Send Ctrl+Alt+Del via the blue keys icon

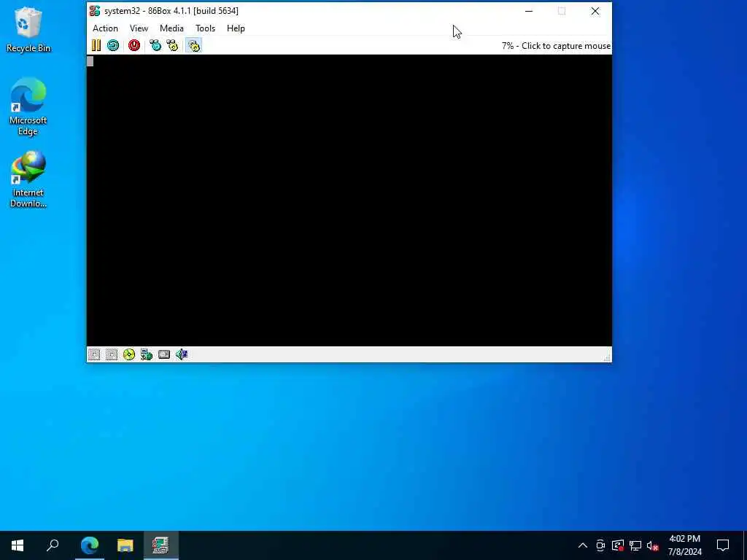pyautogui.click(x=155, y=45)
